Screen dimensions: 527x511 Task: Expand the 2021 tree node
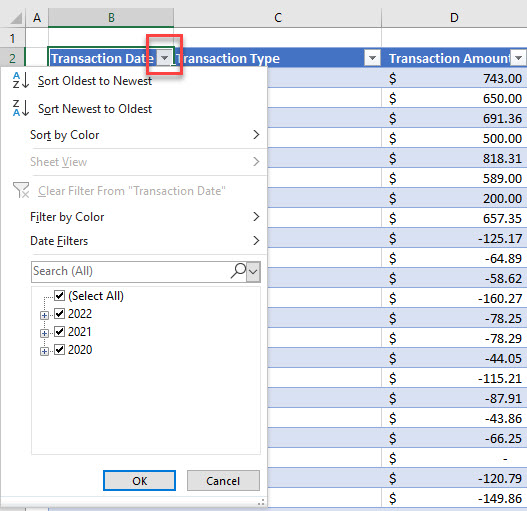pyautogui.click(x=44, y=333)
